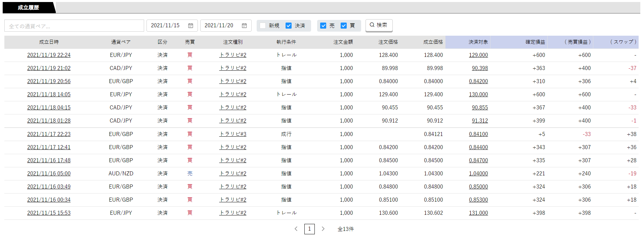Open トラリピ#2 link in AUD/NZD row

233,173
